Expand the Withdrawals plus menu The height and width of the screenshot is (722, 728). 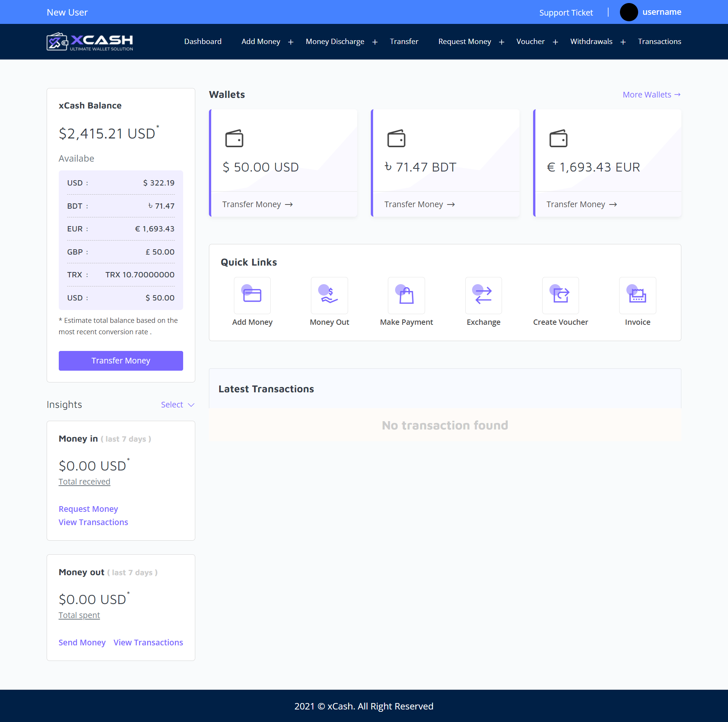click(x=623, y=42)
